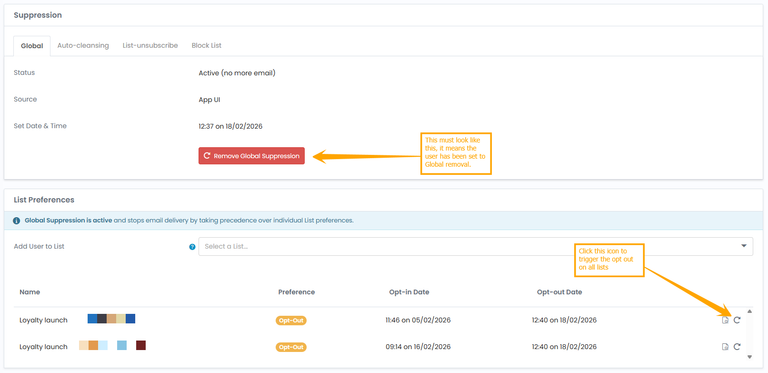Click Opt-Out badge on first list row
Viewport: 768px width, 373px height.
tap(291, 321)
